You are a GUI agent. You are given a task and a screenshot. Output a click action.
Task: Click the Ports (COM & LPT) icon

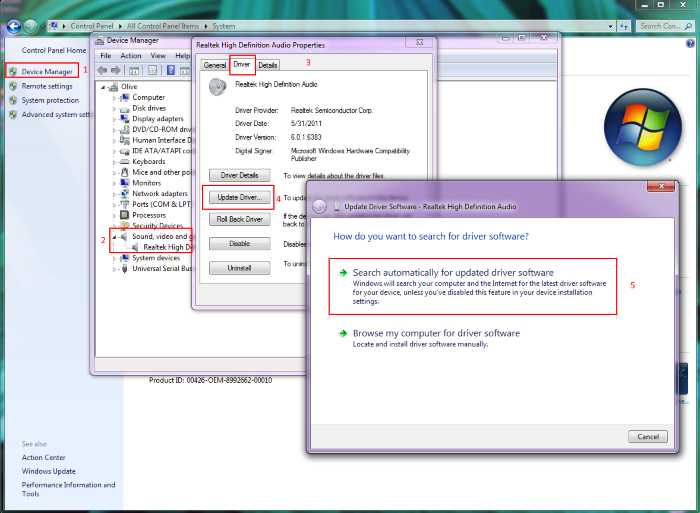click(125, 204)
